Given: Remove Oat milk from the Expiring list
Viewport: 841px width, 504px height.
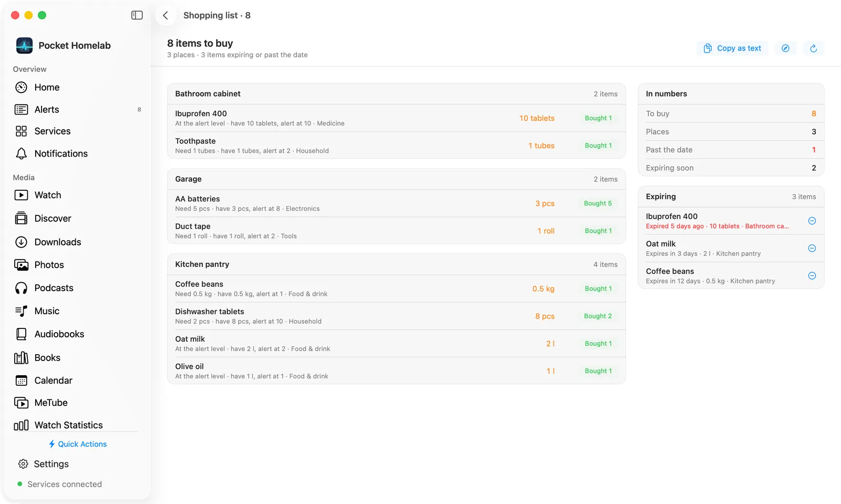Looking at the screenshot, I should click(x=812, y=248).
